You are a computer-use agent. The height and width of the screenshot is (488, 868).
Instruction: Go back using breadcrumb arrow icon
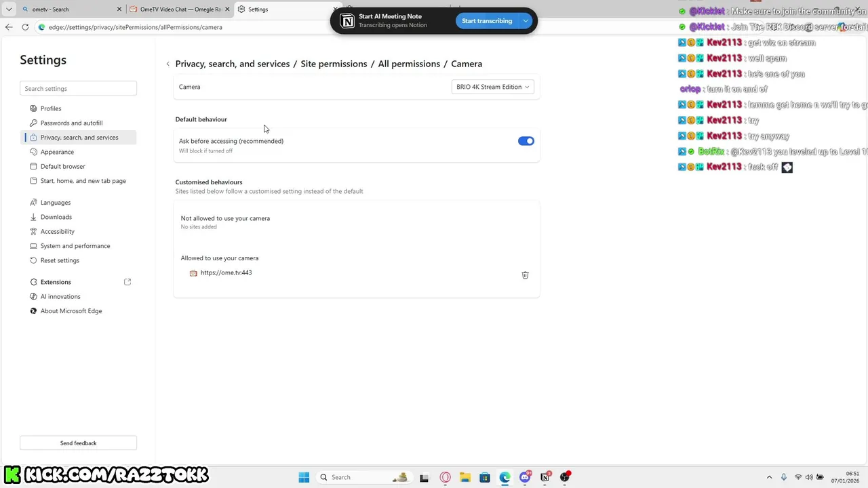click(x=167, y=64)
